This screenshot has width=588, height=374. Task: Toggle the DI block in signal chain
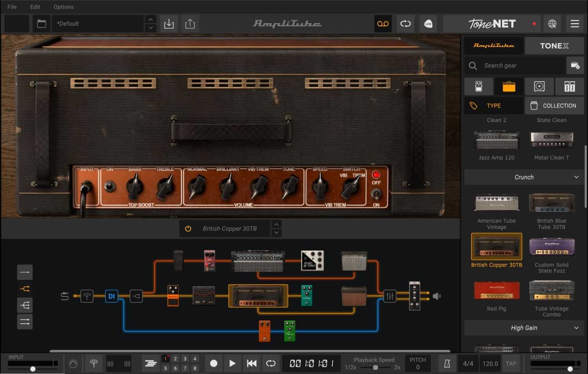(x=111, y=296)
